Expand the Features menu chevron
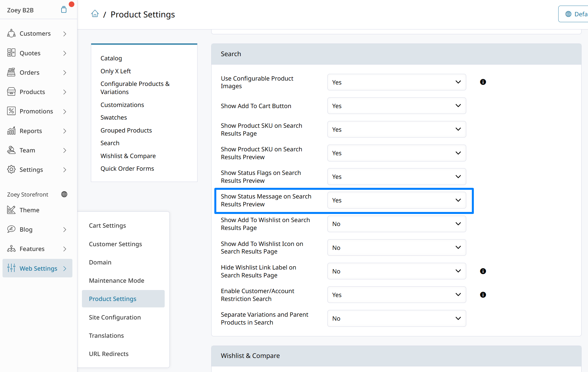Image resolution: width=588 pixels, height=372 pixels. click(x=65, y=249)
